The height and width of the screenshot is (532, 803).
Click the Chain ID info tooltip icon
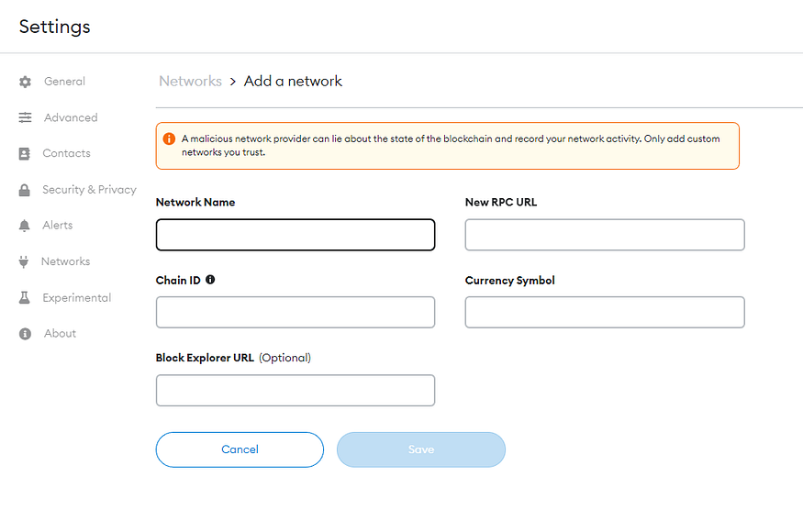click(x=210, y=280)
